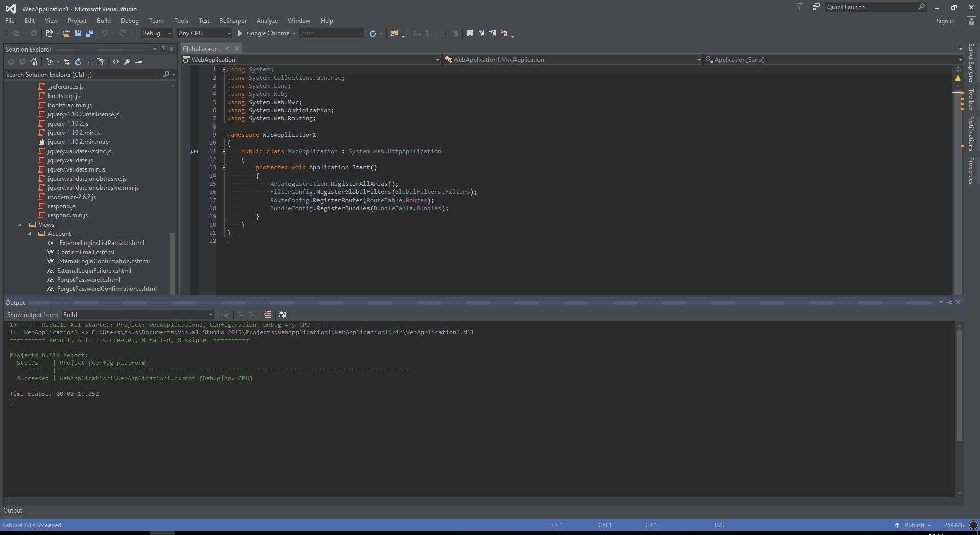Open Solution Explorer Properties wrench icon
This screenshot has width=980, height=535.
pyautogui.click(x=127, y=62)
